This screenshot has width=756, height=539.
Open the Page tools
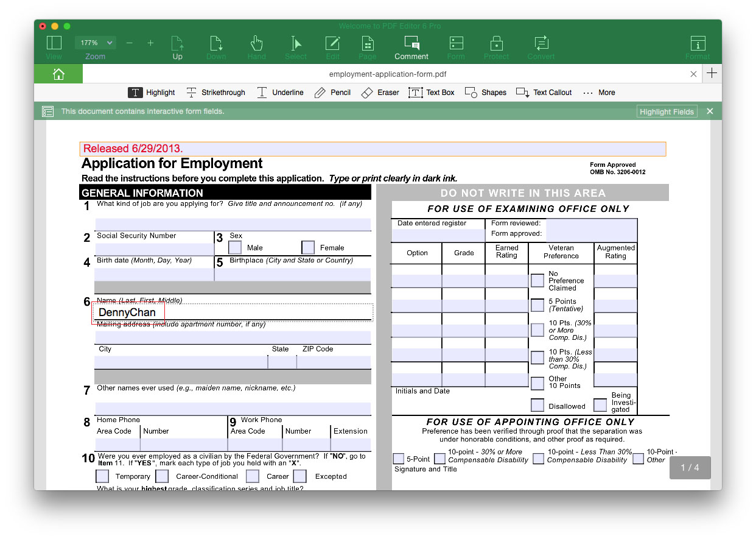[x=367, y=48]
